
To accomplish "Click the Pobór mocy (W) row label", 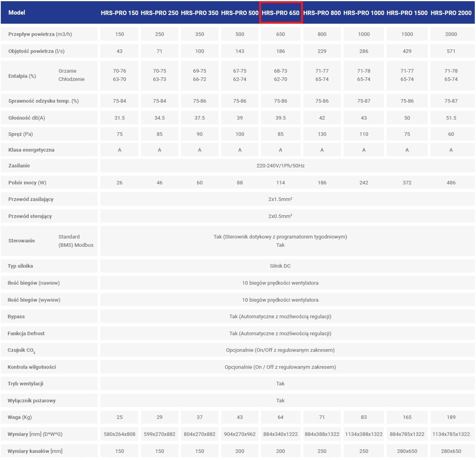I will (x=27, y=183).
